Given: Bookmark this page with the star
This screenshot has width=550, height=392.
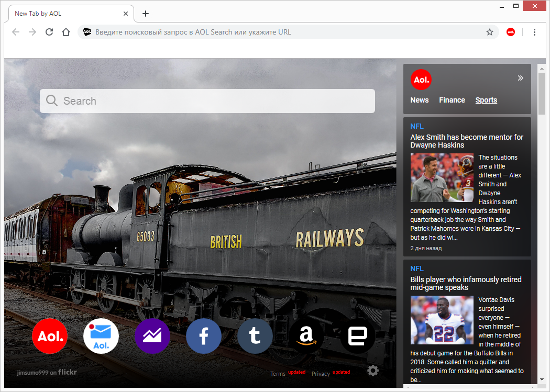Looking at the screenshot, I should [x=490, y=32].
